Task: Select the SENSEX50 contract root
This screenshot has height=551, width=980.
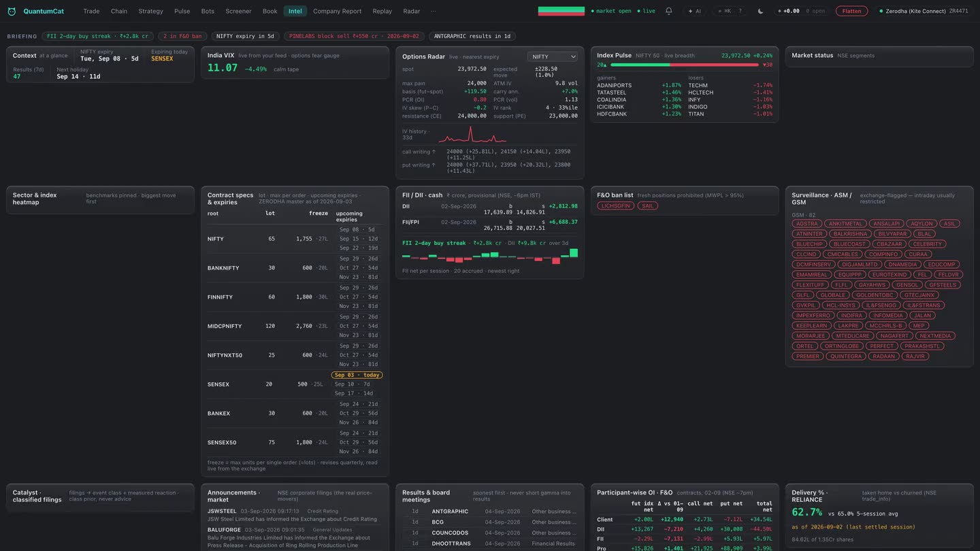Action: pyautogui.click(x=222, y=443)
